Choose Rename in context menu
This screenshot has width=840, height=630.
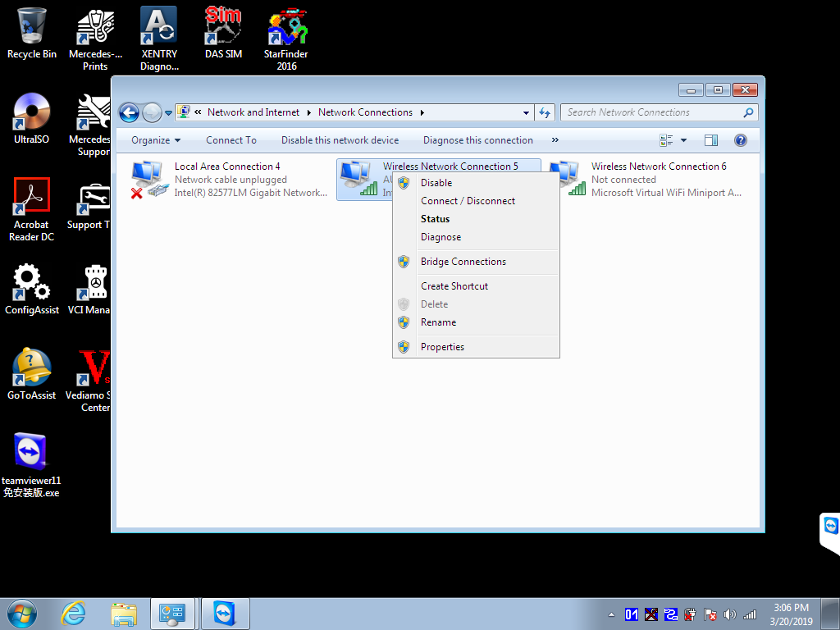click(477, 322)
